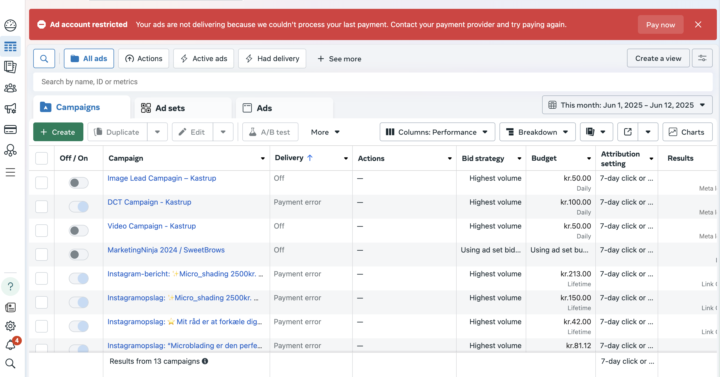Click the Create a view button
Viewport: 720px width, 377px height.
point(658,58)
